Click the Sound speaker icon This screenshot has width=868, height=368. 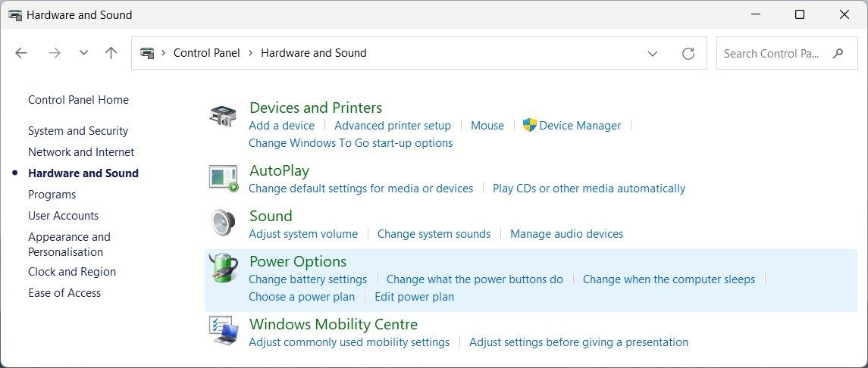click(x=223, y=223)
